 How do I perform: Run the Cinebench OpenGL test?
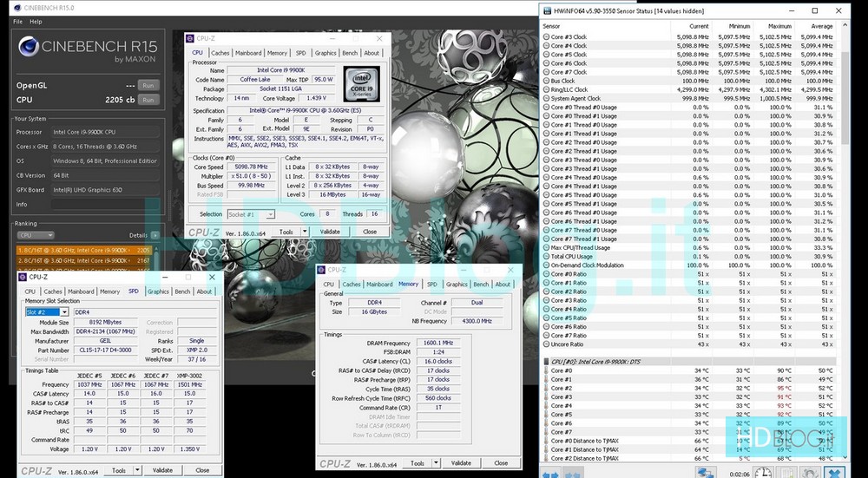tap(148, 86)
